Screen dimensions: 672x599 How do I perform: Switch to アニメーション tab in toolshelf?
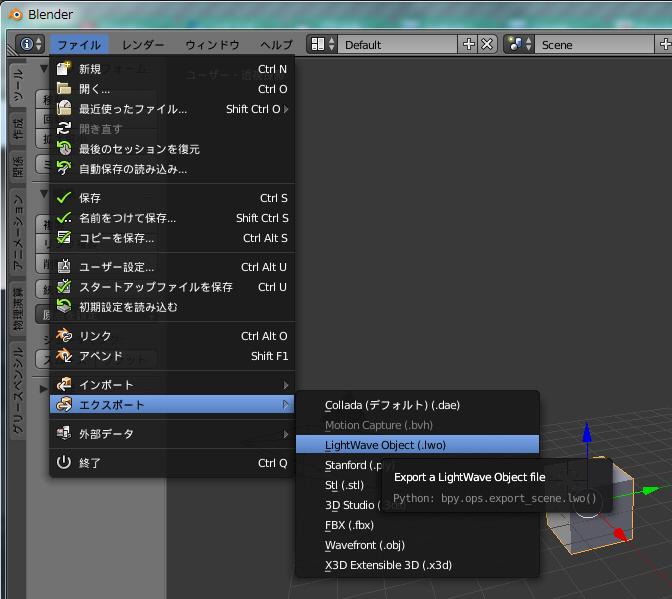(x=18, y=233)
